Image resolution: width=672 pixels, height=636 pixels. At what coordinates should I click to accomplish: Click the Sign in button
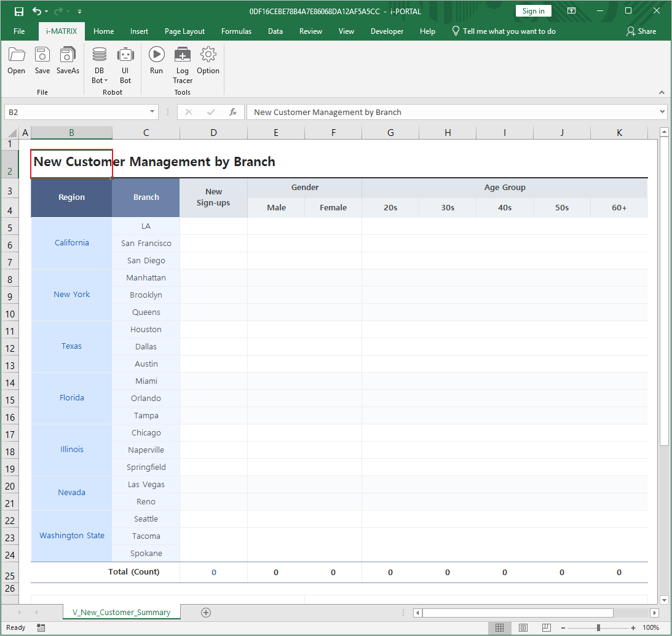533,11
